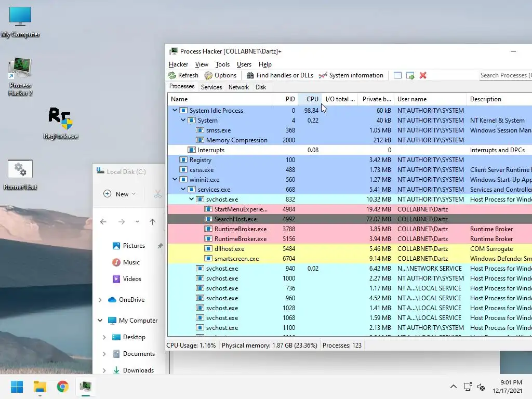The height and width of the screenshot is (399, 532).
Task: Click the red X terminate icon
Action: (423, 75)
